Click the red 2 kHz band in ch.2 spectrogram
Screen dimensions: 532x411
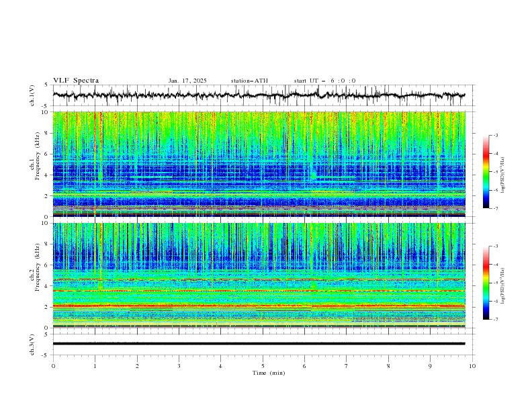pos(259,306)
